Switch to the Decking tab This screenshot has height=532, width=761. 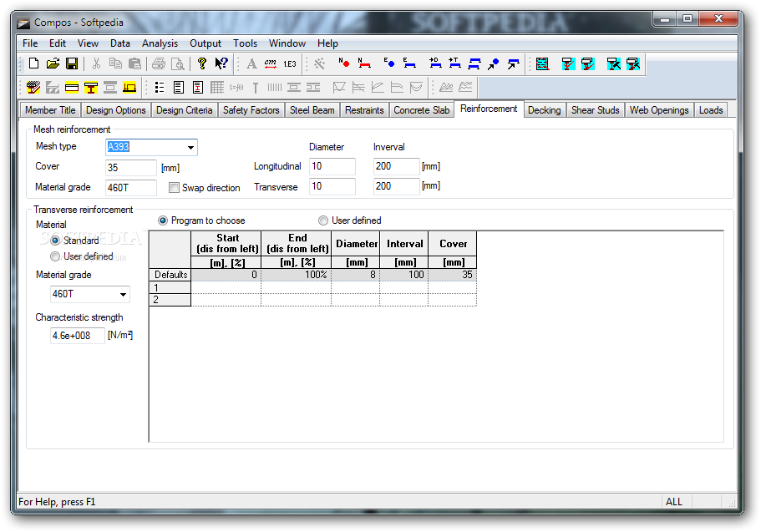coord(544,110)
